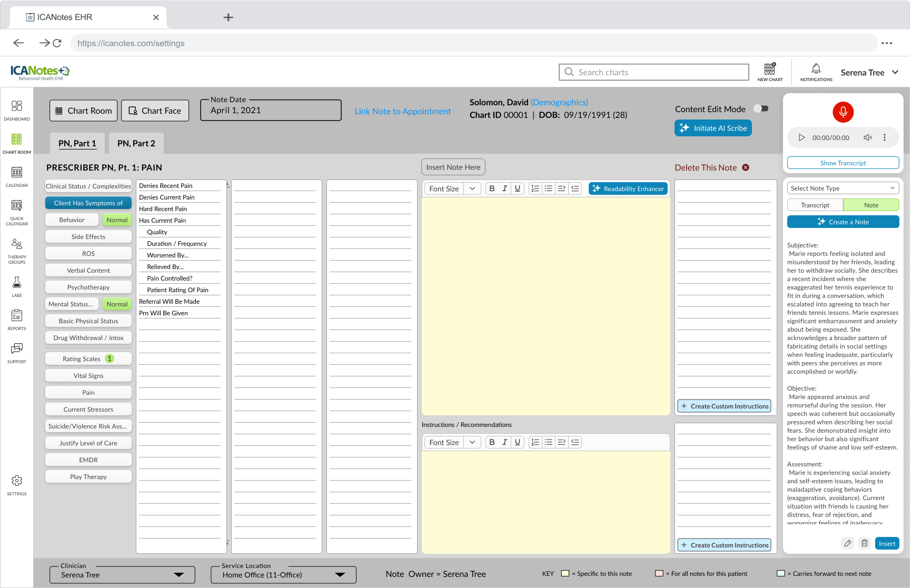The height and width of the screenshot is (588, 912).
Task: Expand the Select Note Type dropdown
Action: click(842, 188)
